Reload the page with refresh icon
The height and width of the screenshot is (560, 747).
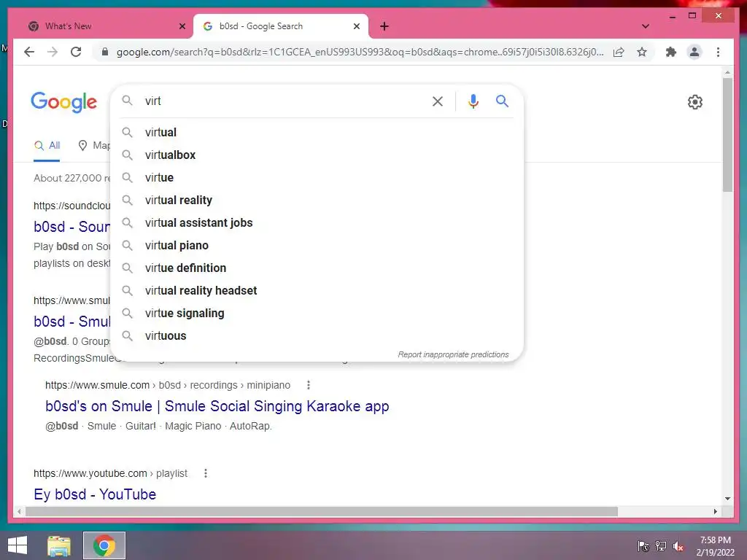pyautogui.click(x=76, y=52)
